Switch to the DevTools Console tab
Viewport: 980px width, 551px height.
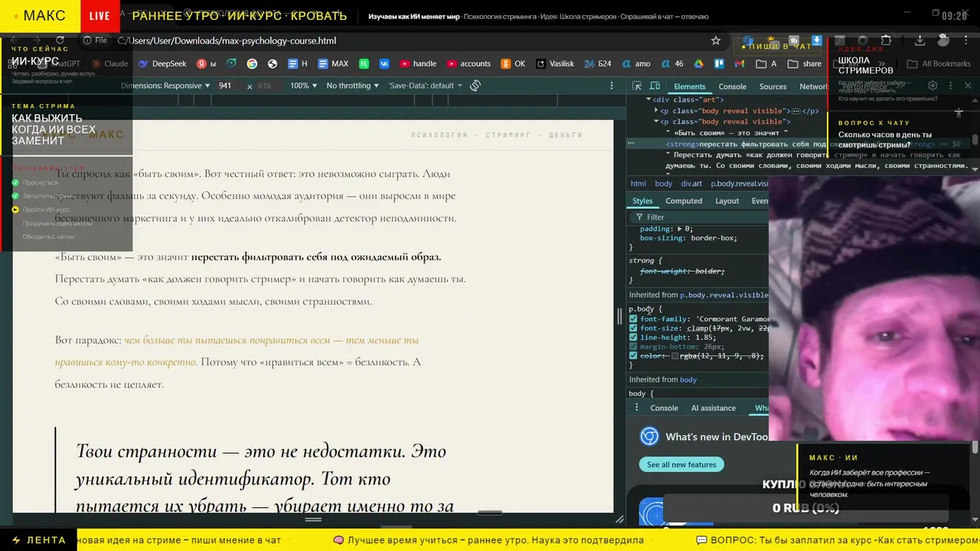tap(732, 86)
